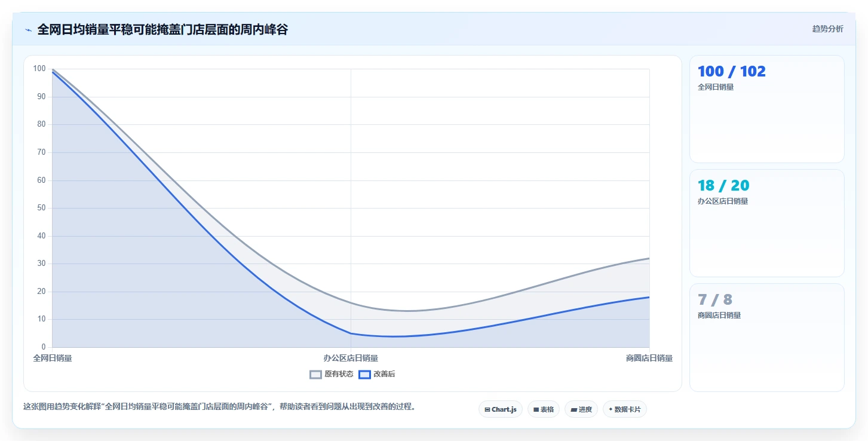868x441 pixels.
Task: Click the 18 / 20 value card
Action: click(x=767, y=223)
